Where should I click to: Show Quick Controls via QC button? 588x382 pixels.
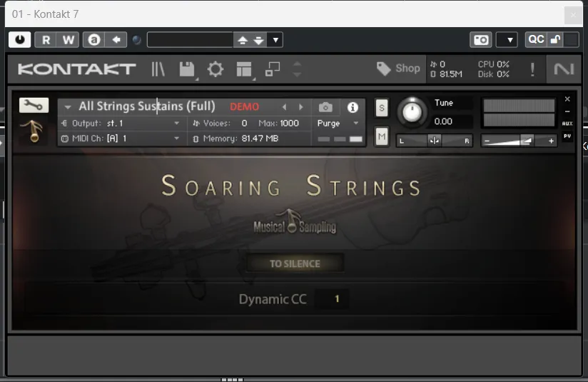(x=536, y=39)
